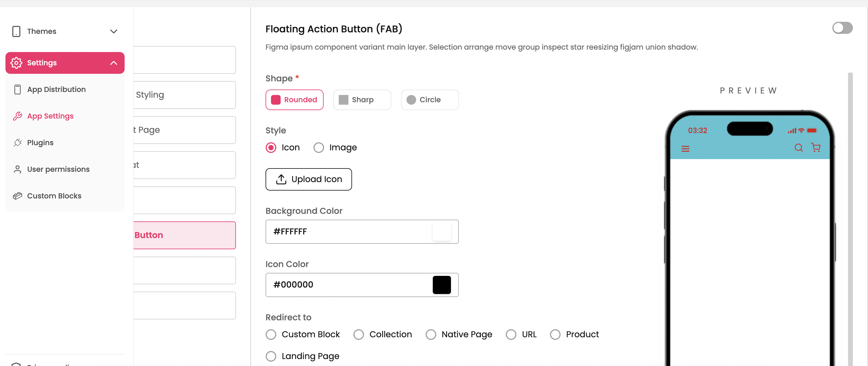The image size is (868, 366).
Task: Expand the Themes section chevron
Action: 113,31
